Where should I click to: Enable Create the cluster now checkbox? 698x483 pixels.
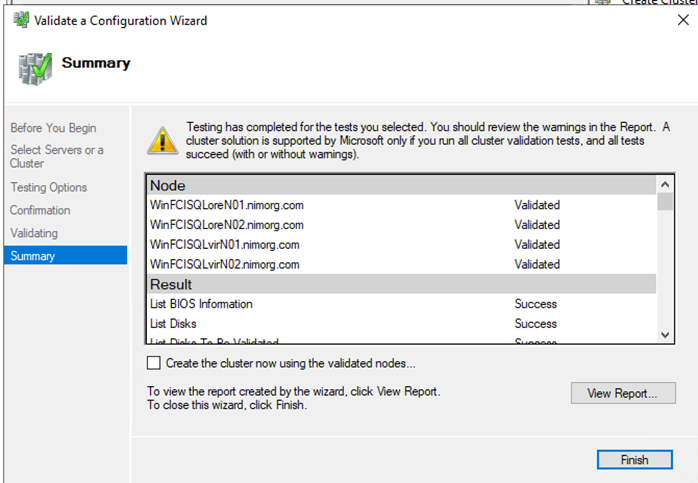[x=154, y=363]
